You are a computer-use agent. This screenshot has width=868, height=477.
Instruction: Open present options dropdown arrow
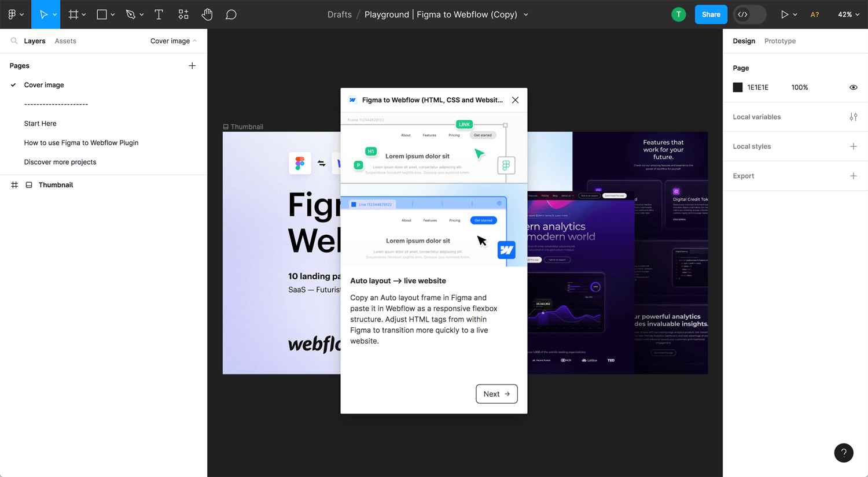click(795, 14)
